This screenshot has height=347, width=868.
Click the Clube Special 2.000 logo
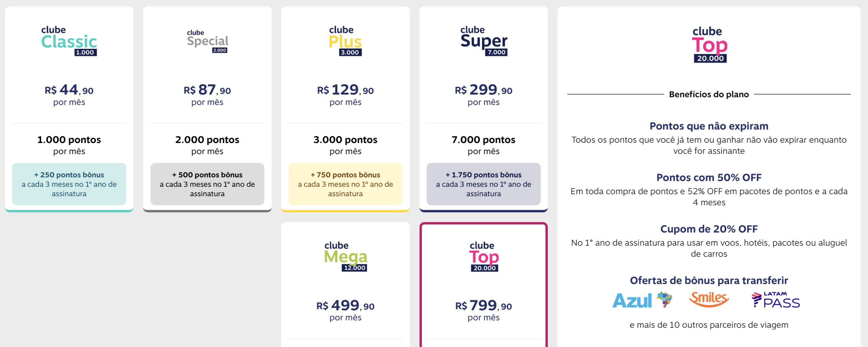coord(208,41)
